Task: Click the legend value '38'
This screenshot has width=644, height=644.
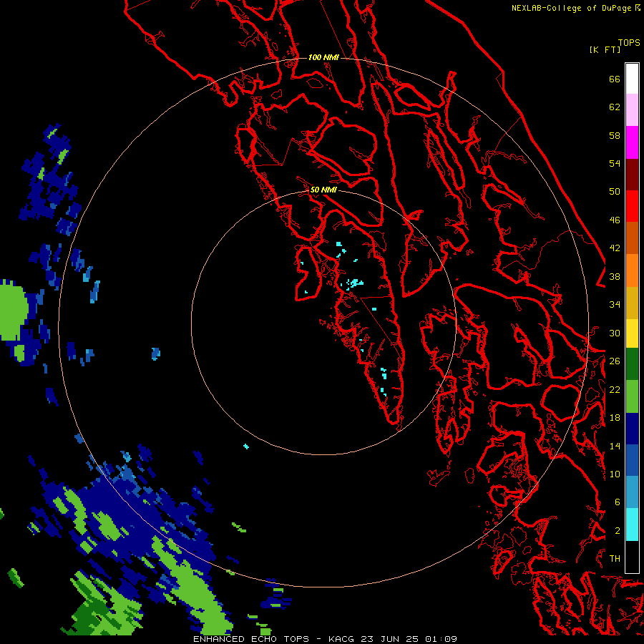Action: [615, 276]
